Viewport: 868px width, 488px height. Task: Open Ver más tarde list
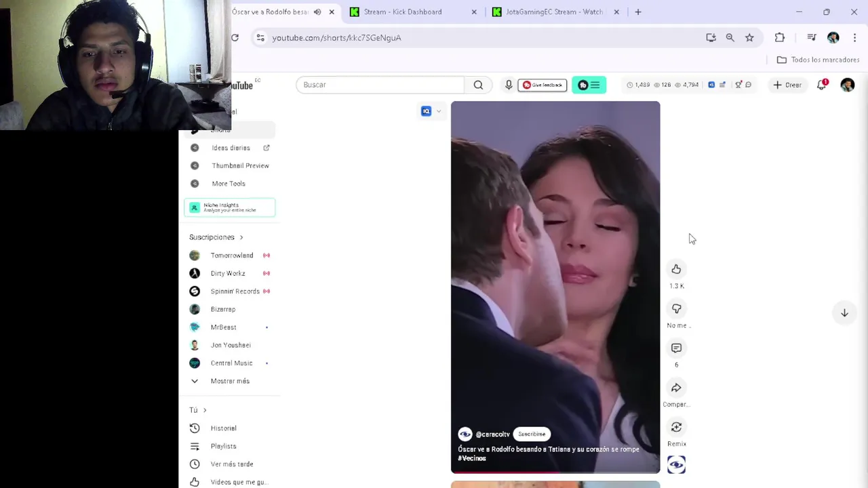pyautogui.click(x=231, y=464)
